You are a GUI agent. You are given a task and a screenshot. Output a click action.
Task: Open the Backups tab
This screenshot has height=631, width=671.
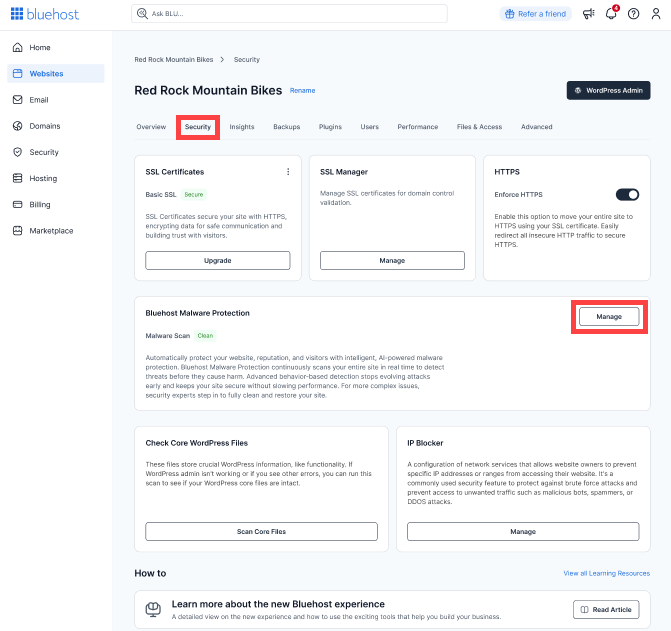click(287, 127)
